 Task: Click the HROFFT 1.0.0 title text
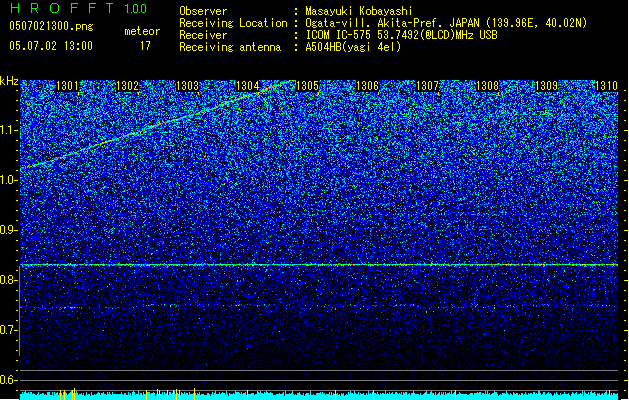pyautogui.click(x=79, y=8)
